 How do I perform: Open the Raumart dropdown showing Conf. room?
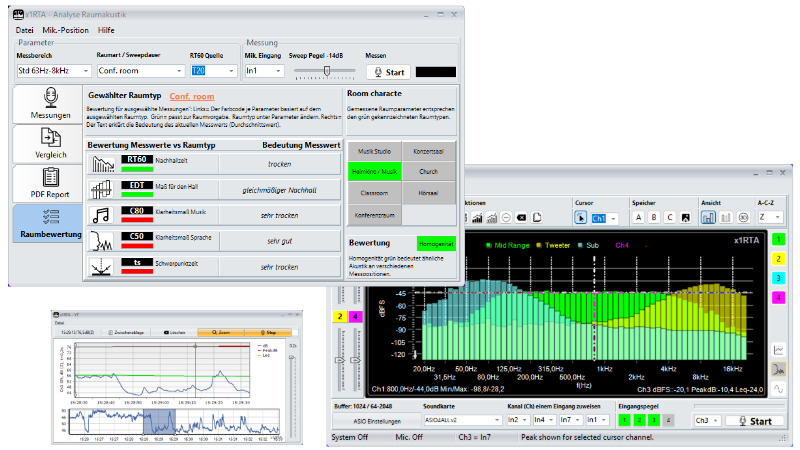click(x=140, y=71)
